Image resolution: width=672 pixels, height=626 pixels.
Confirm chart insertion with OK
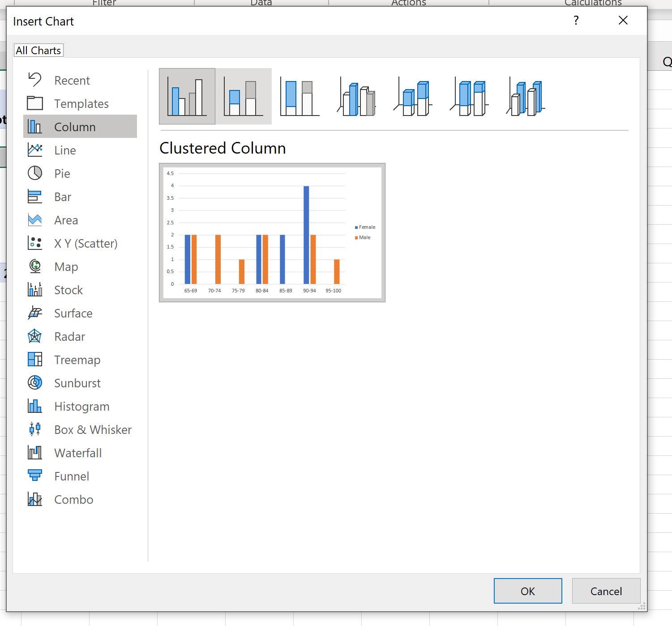click(527, 591)
